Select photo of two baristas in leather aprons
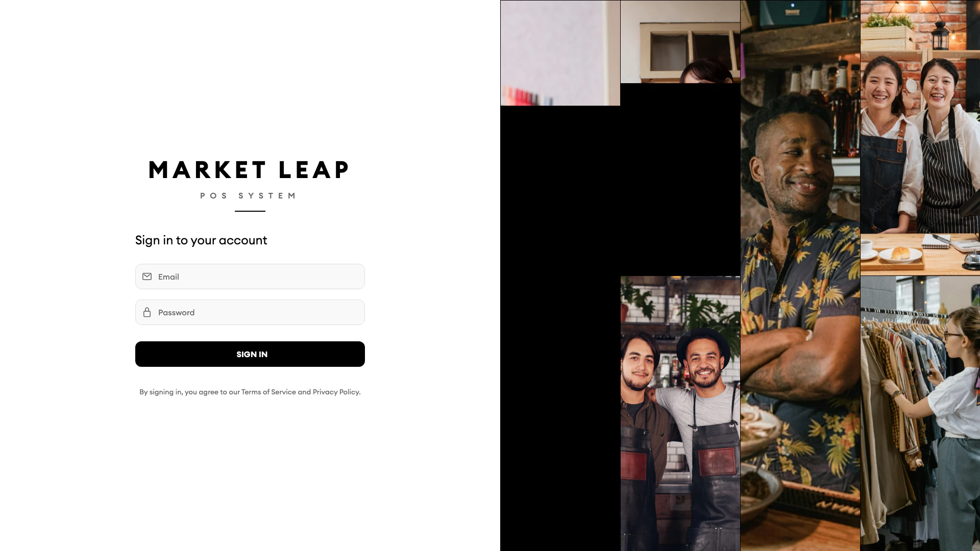 point(680,413)
